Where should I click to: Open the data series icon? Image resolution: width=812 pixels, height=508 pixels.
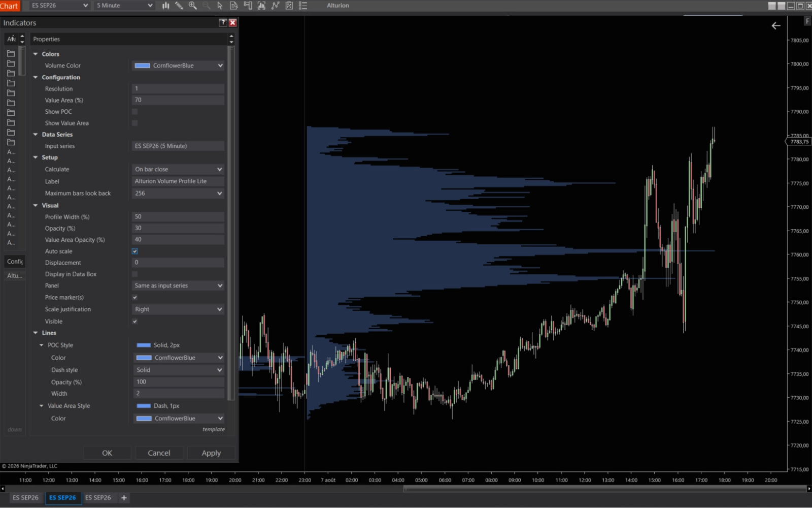coord(261,6)
